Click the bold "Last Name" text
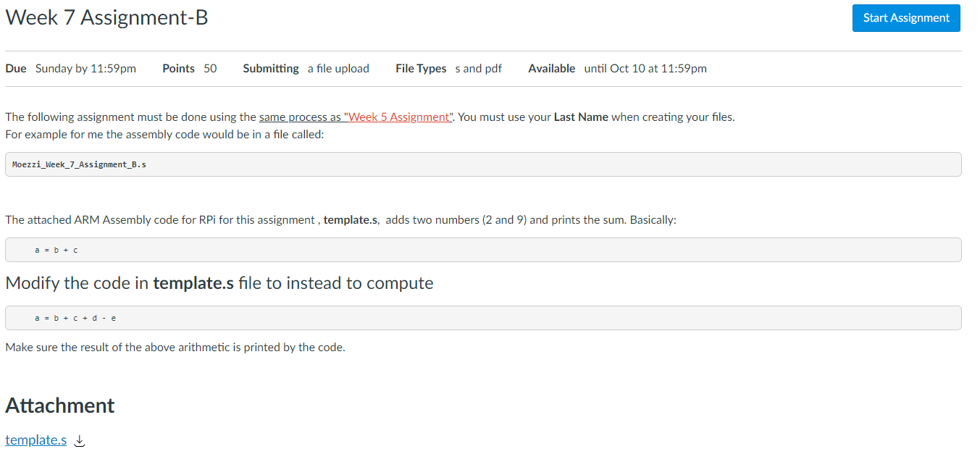The width and height of the screenshot is (980, 454). pyautogui.click(x=581, y=117)
